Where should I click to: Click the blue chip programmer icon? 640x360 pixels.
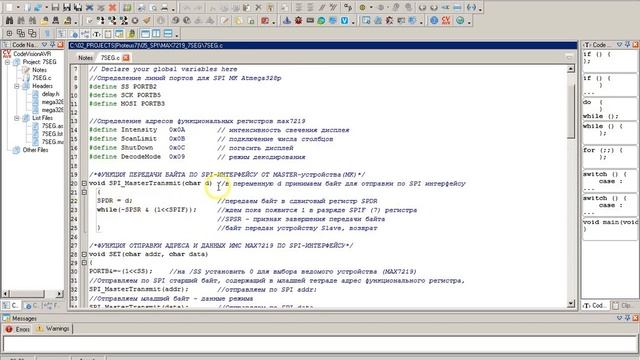(287, 20)
